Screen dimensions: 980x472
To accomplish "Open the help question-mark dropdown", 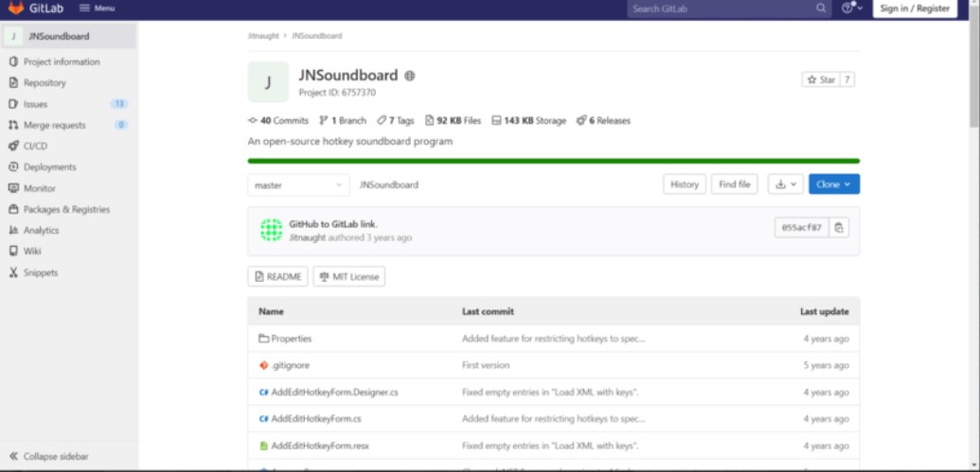I will pyautogui.click(x=851, y=9).
